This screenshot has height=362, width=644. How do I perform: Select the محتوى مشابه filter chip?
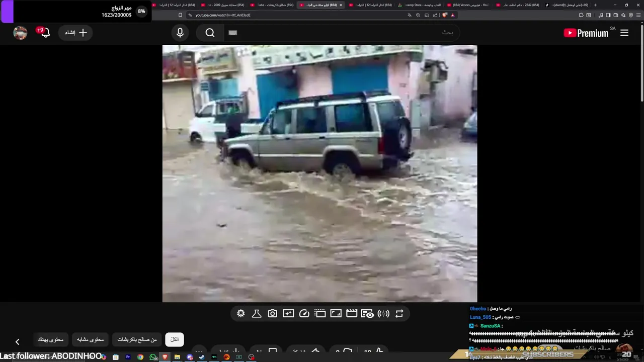click(91, 339)
